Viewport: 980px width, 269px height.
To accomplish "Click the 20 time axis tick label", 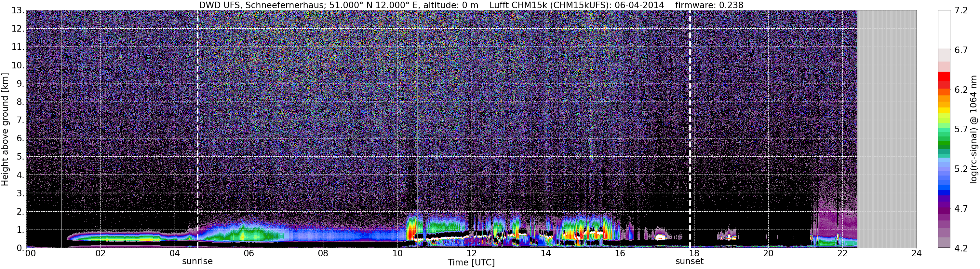I will (768, 253).
